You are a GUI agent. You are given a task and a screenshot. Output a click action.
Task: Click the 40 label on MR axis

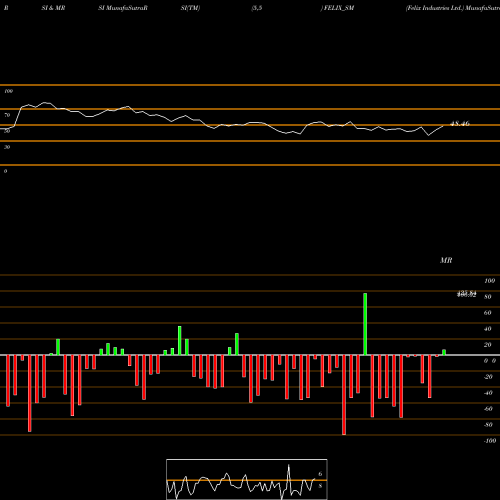488,329
